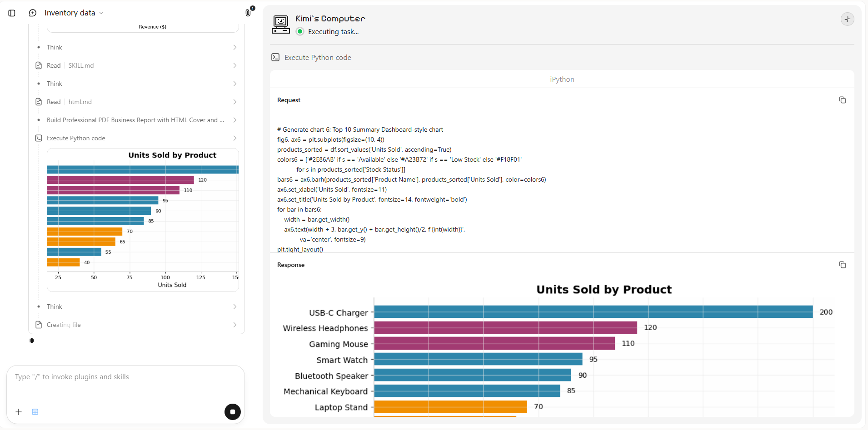
Task: Open the table skill icon below input
Action: click(35, 412)
